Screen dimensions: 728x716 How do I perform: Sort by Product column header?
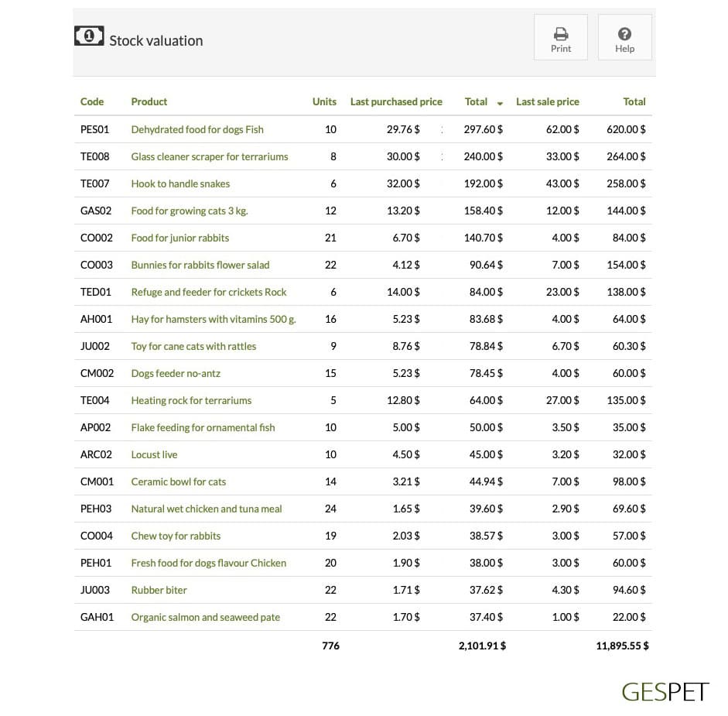(149, 101)
